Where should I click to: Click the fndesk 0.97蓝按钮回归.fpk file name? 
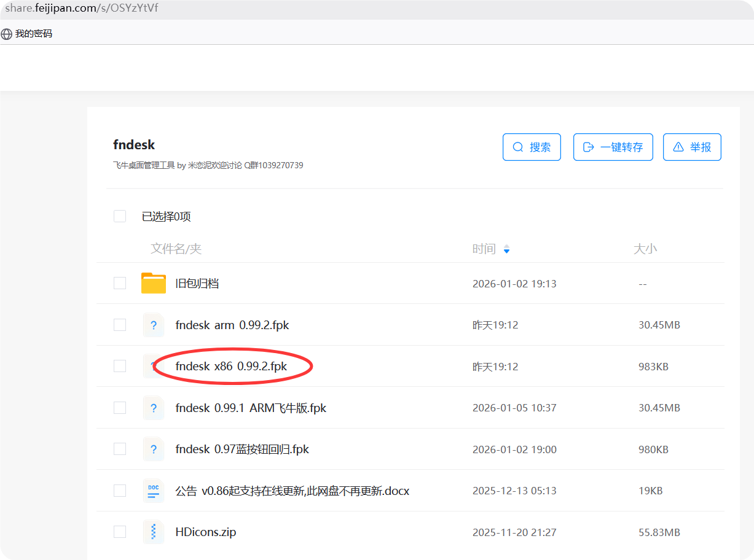240,449
